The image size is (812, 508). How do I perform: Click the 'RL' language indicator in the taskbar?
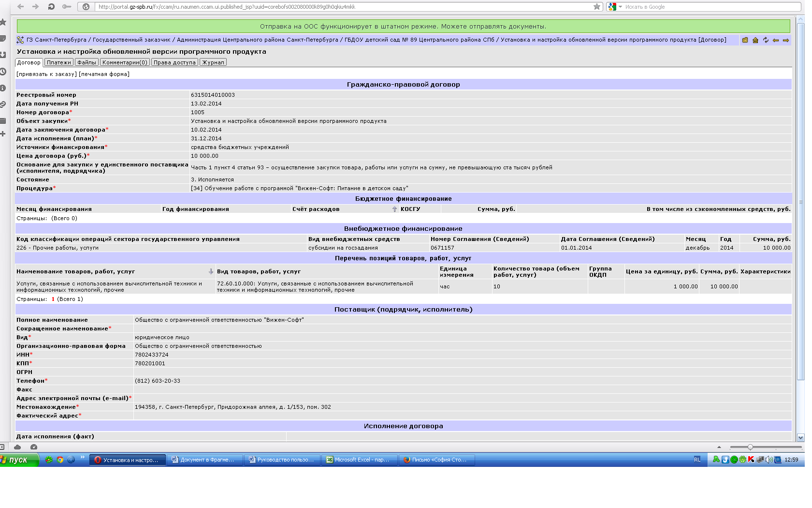click(697, 460)
